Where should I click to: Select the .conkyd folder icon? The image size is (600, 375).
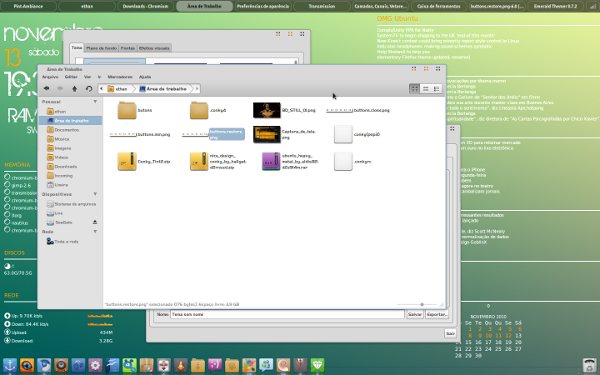pos(199,110)
